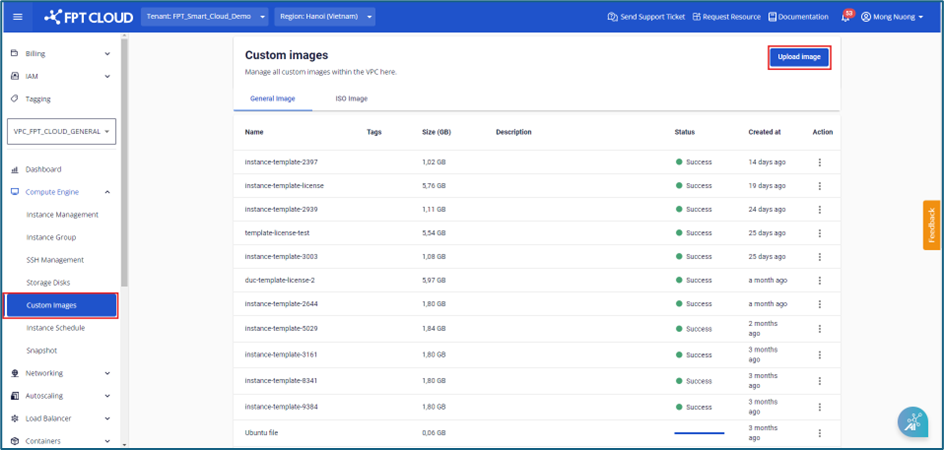The height and width of the screenshot is (450, 944).
Task: Open the Region Hanoi dropdown
Action: point(327,17)
